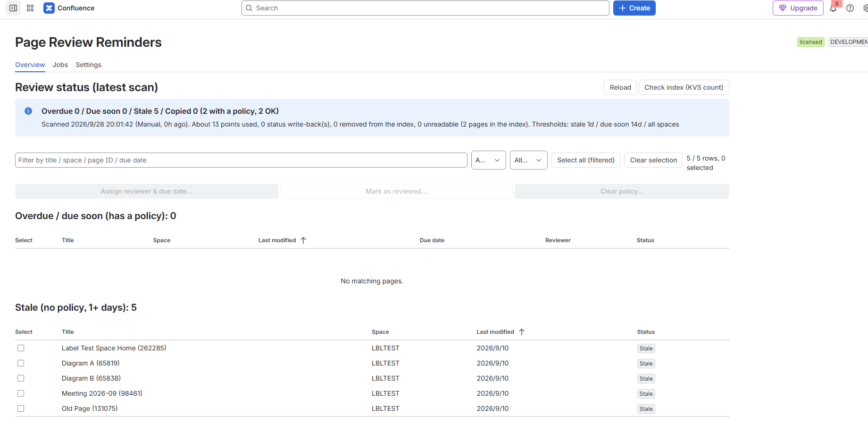Screen dimensions: 868x425
Task: Click the Clear selection button
Action: tap(653, 160)
